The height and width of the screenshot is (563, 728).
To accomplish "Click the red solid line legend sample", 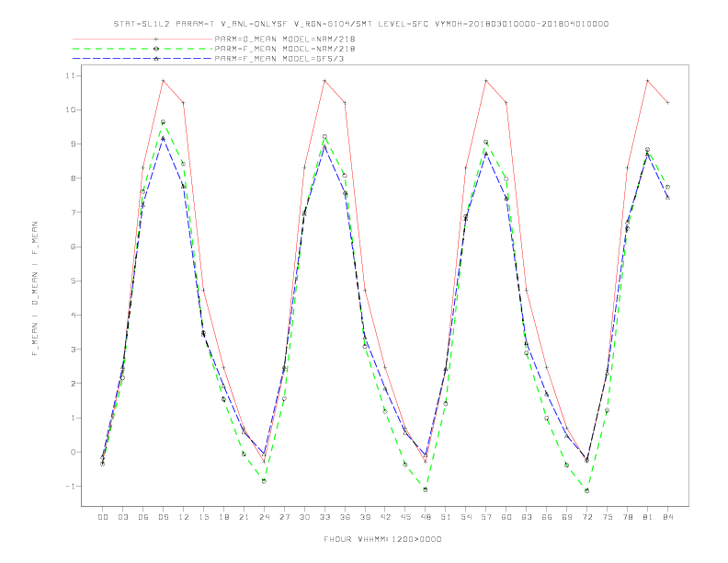I will pyautogui.click(x=142, y=39).
